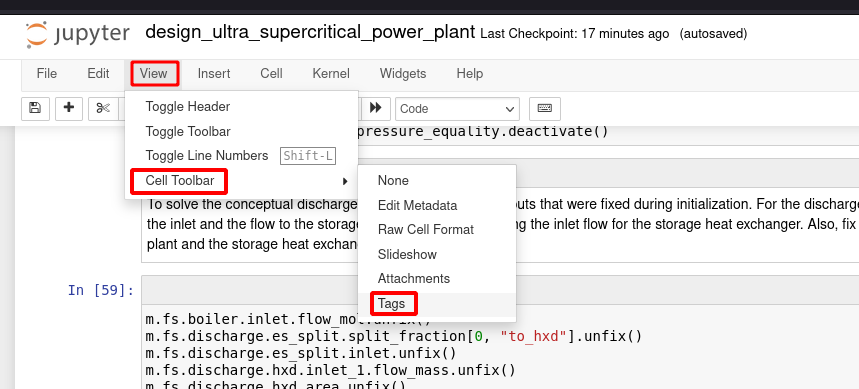This screenshot has height=389, width=859.
Task: Click the View menu
Action: pyautogui.click(x=154, y=73)
